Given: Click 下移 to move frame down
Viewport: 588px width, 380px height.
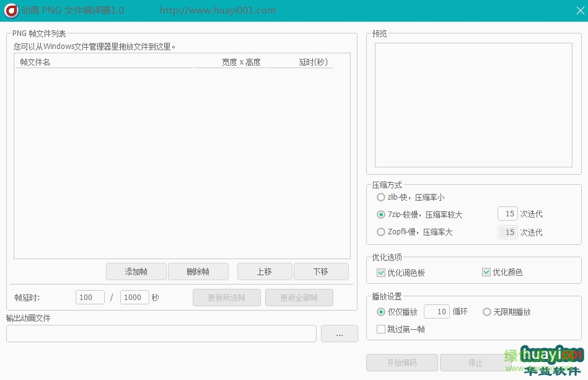Looking at the screenshot, I should pyautogui.click(x=321, y=272).
